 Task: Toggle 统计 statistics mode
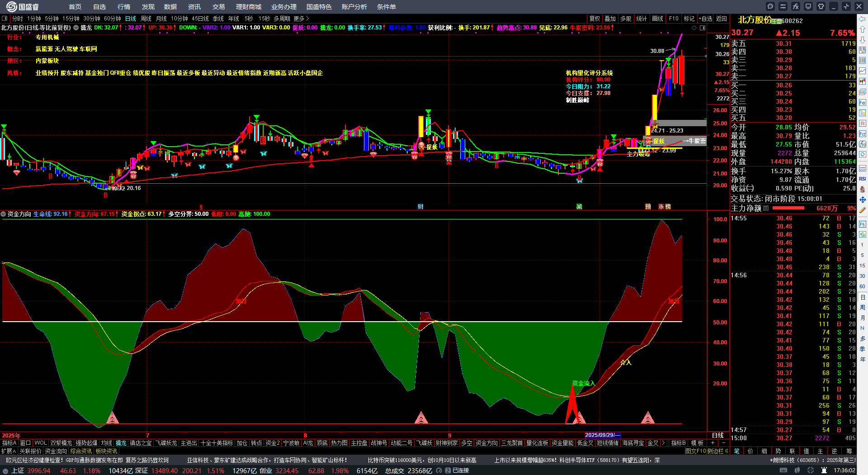click(642, 19)
